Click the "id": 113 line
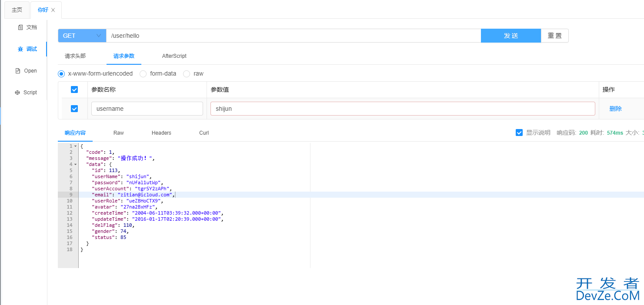The image size is (644, 305). [106, 171]
